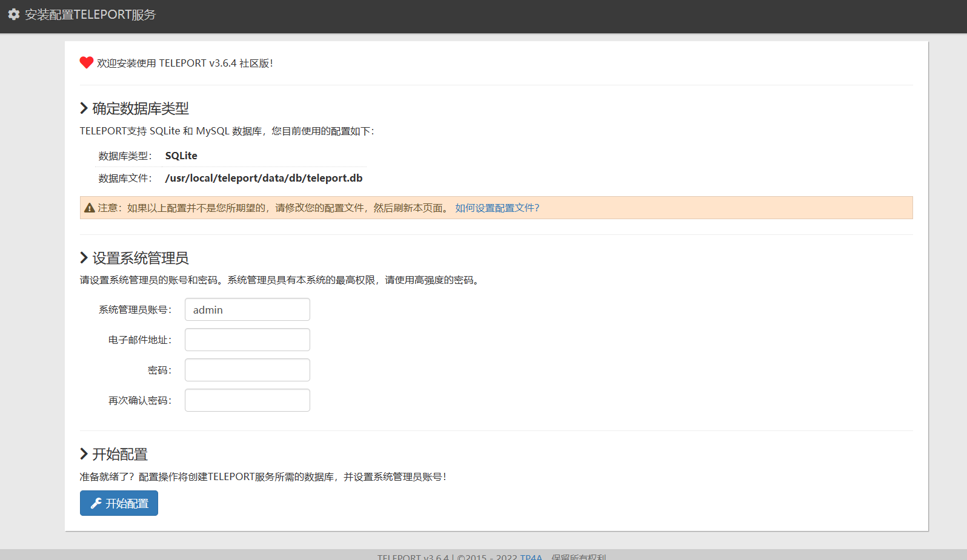Click the 再次确认密码: label
967x560 pixels.
pos(141,401)
